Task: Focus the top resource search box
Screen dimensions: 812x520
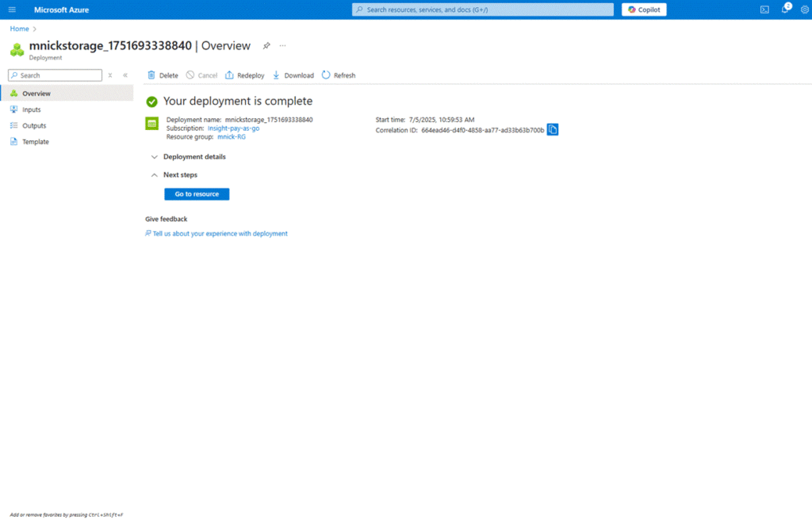Action: point(482,10)
